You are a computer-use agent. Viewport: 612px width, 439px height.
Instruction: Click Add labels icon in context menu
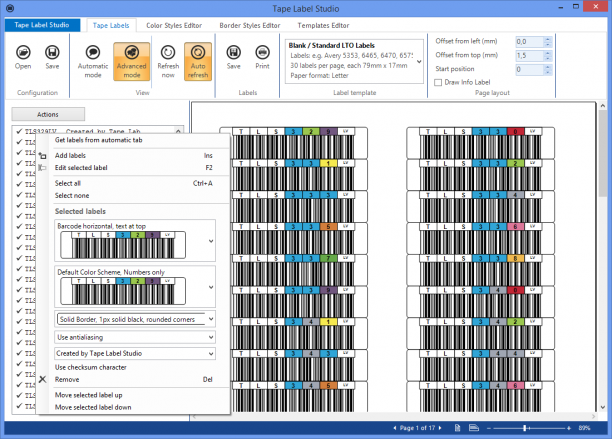[43, 156]
